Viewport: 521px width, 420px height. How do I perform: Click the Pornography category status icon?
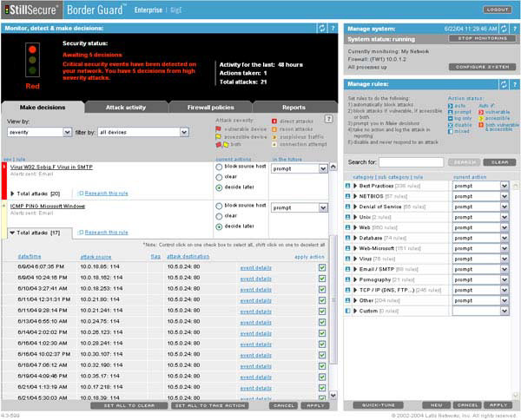pos(347,279)
